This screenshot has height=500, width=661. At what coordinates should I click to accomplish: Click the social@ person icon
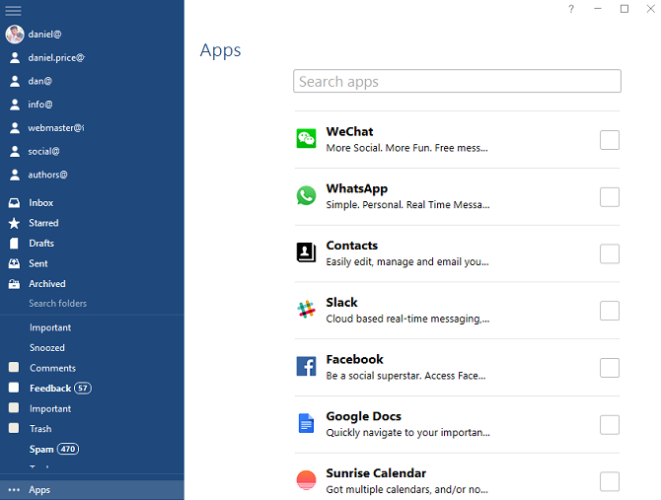tap(15, 151)
